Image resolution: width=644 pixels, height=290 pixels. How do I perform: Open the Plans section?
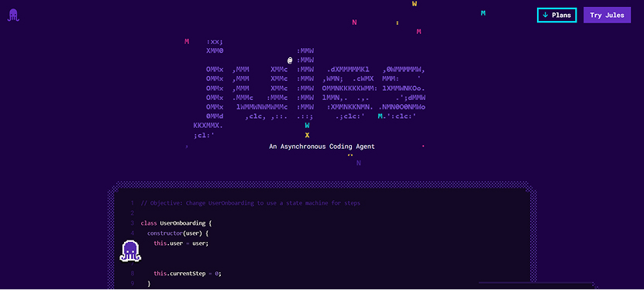click(x=557, y=16)
